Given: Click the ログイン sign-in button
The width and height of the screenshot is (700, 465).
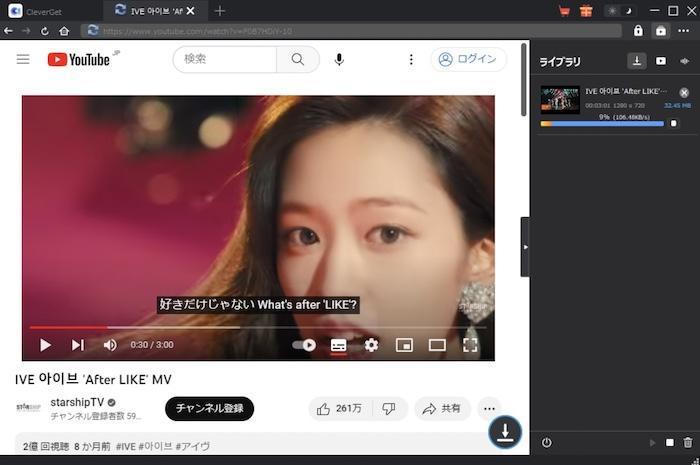Looking at the screenshot, I should click(468, 59).
